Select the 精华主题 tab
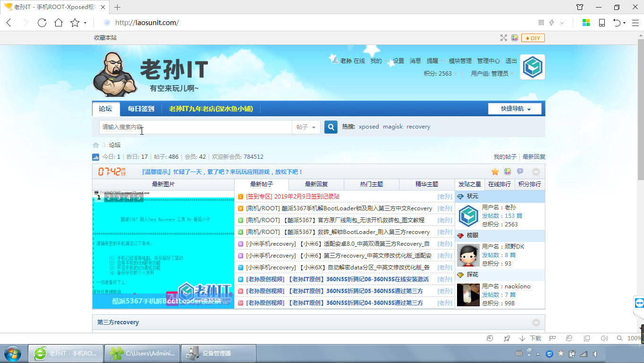 pos(427,184)
